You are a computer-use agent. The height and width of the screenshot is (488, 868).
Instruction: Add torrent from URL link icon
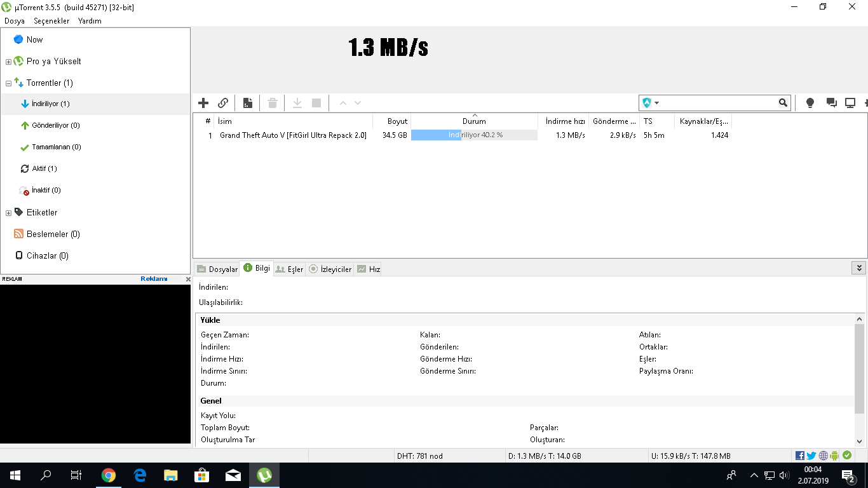point(223,103)
